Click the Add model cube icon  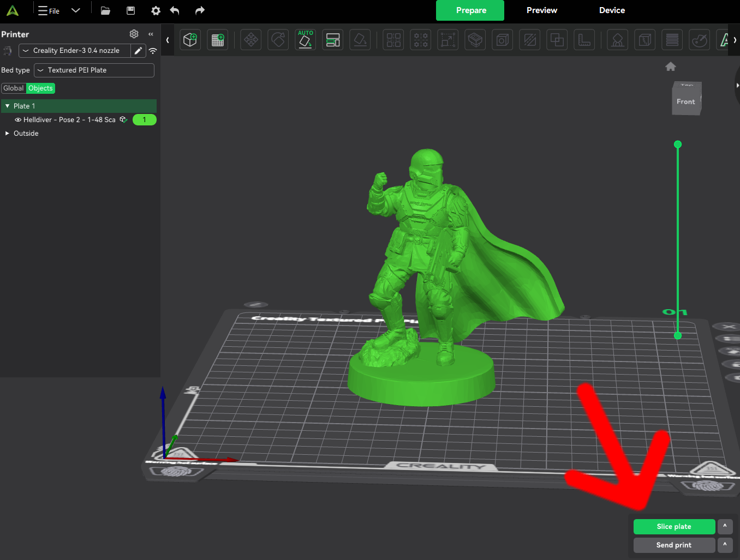click(190, 40)
